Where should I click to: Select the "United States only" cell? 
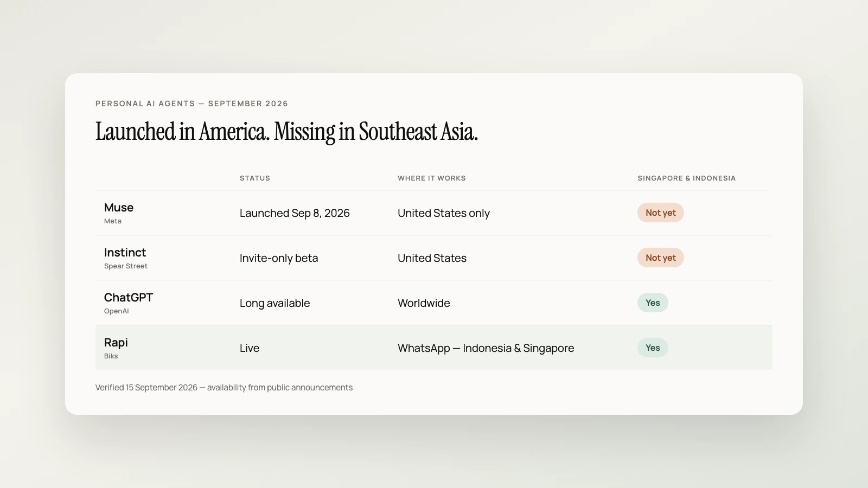[444, 213]
